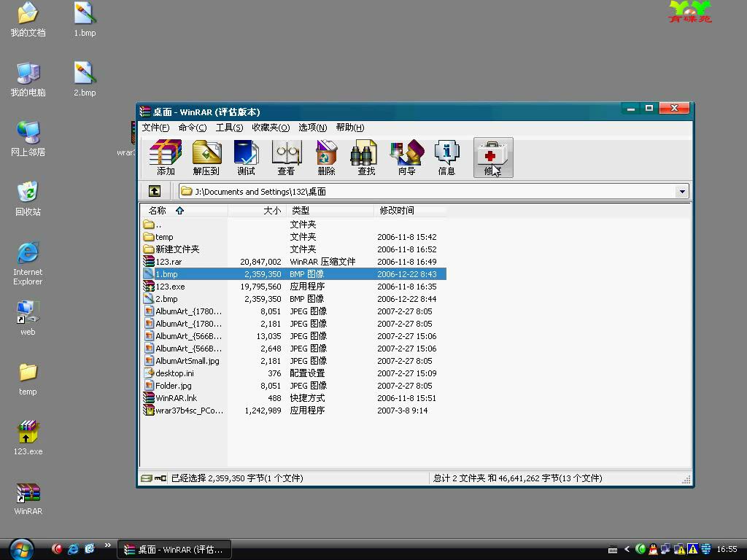Open the 收藏夹(O) menu
The width and height of the screenshot is (747, 560).
pyautogui.click(x=271, y=128)
